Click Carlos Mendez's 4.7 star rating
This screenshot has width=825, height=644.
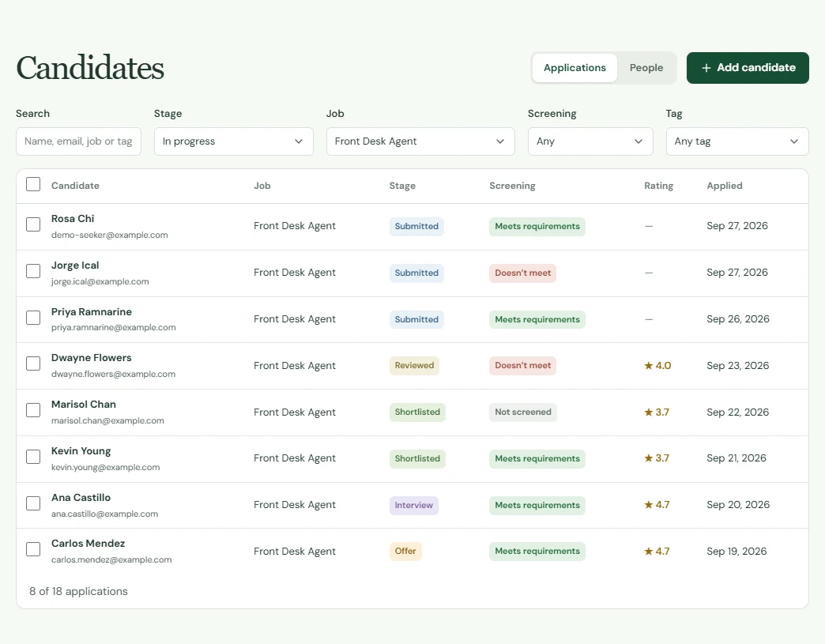pos(657,552)
